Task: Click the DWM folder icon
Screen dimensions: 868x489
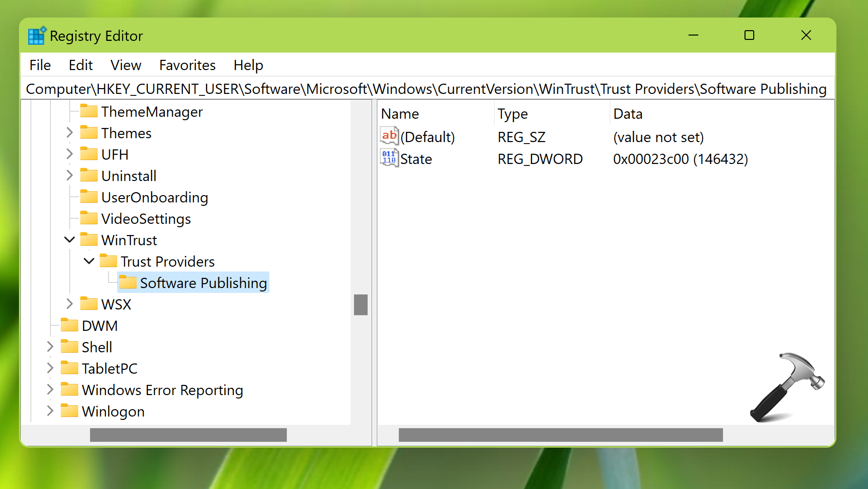Action: click(x=70, y=326)
